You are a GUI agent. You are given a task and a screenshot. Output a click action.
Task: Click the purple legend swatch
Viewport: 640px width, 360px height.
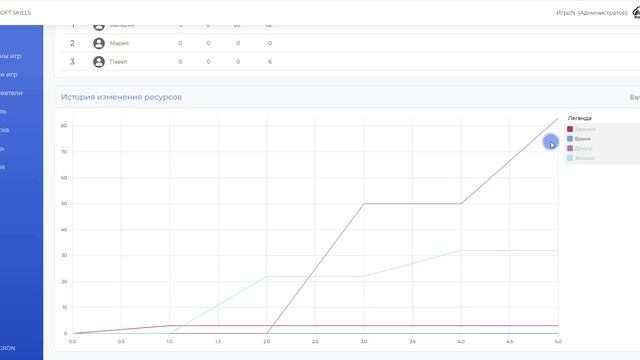tap(570, 148)
